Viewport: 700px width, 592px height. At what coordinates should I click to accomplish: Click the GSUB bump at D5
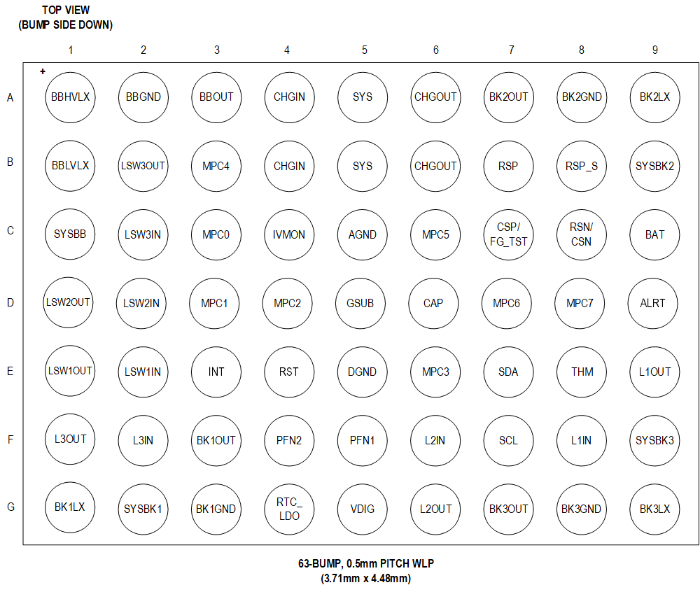pyautogui.click(x=360, y=303)
